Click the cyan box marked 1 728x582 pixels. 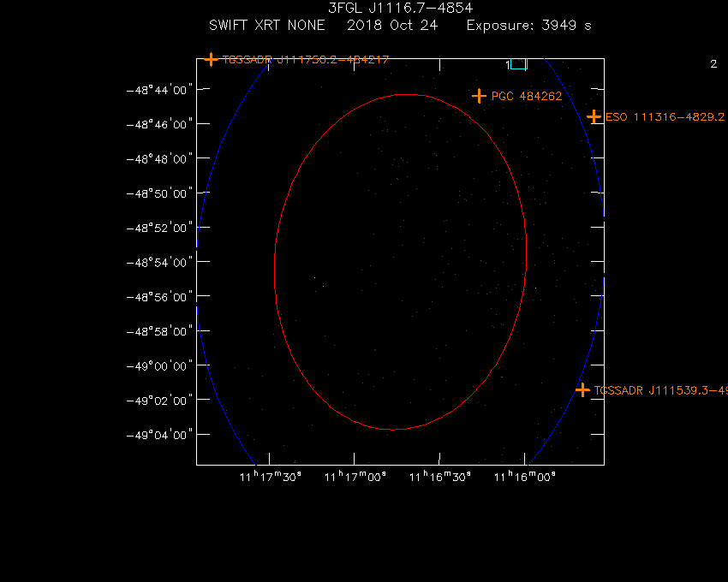tap(519, 64)
